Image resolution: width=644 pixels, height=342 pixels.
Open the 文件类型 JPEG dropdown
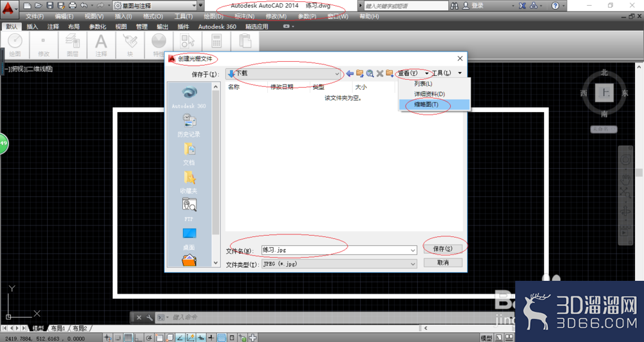[x=339, y=264]
